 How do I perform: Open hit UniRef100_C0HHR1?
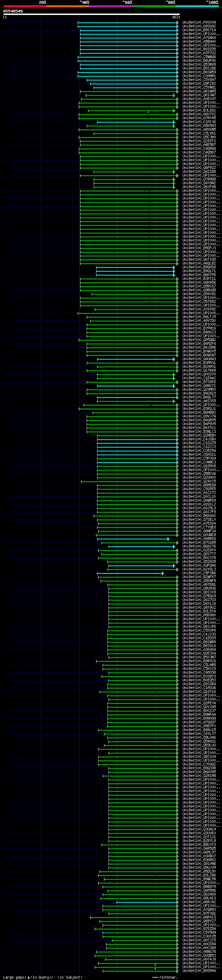click(199, 76)
